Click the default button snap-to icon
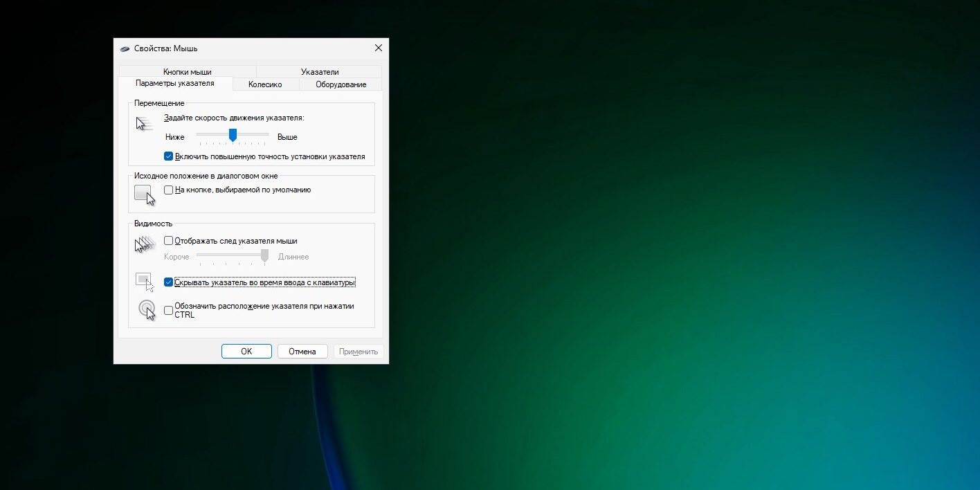 pos(144,194)
